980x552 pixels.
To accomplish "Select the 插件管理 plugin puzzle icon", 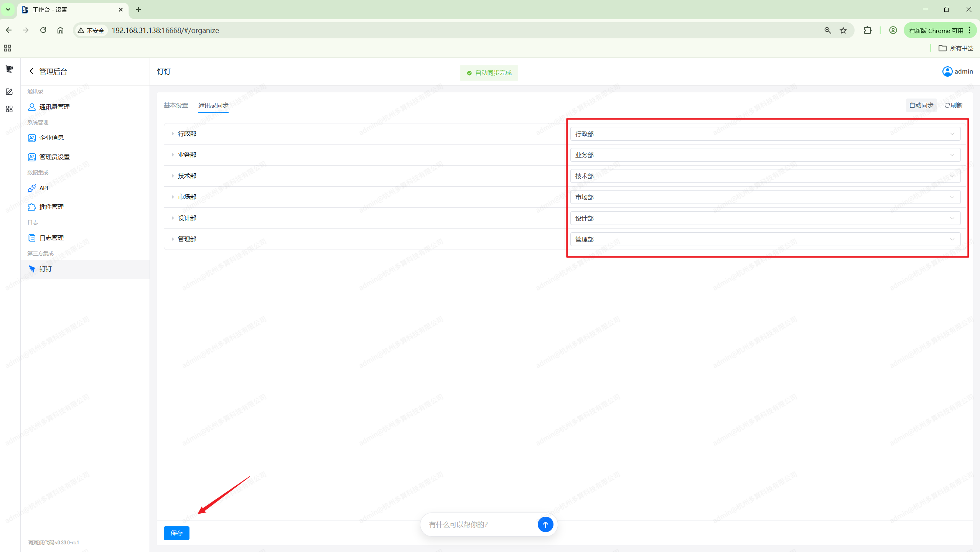I will click(x=32, y=207).
